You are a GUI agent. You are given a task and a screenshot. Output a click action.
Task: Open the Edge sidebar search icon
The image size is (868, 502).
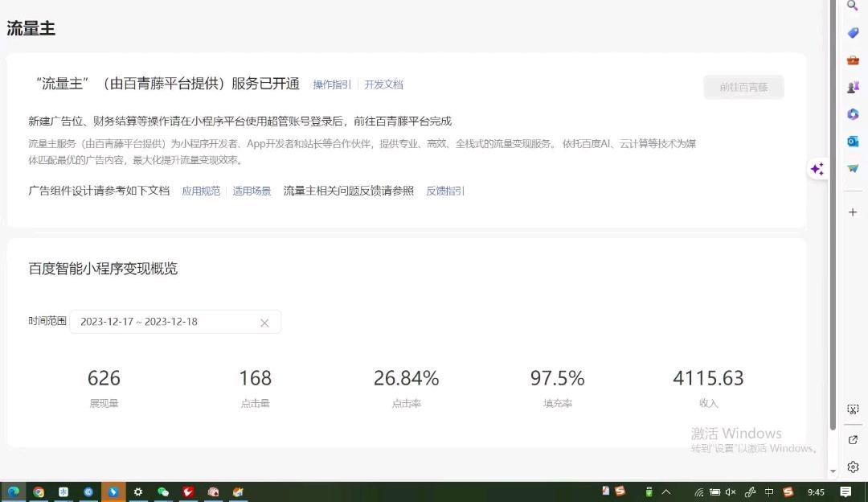[x=853, y=5]
